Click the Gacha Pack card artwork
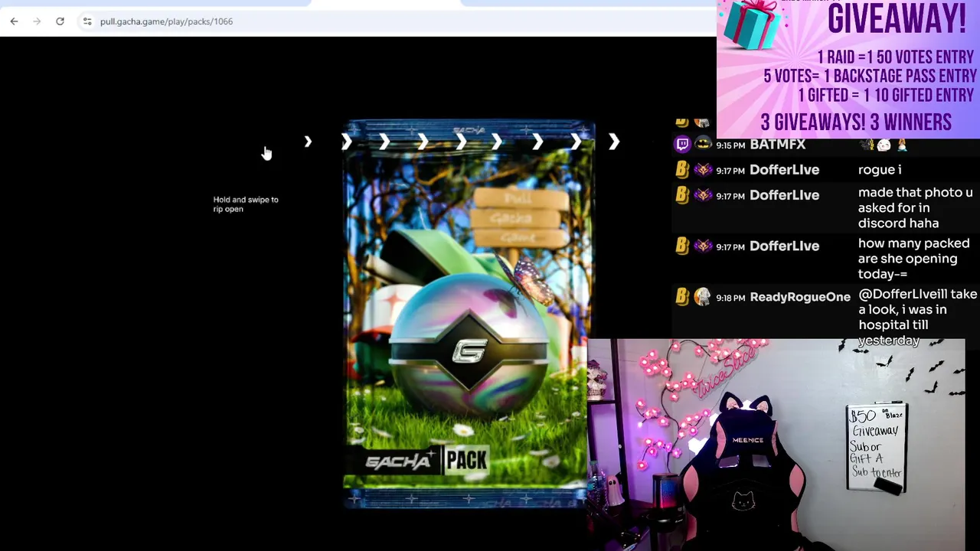 [468, 314]
